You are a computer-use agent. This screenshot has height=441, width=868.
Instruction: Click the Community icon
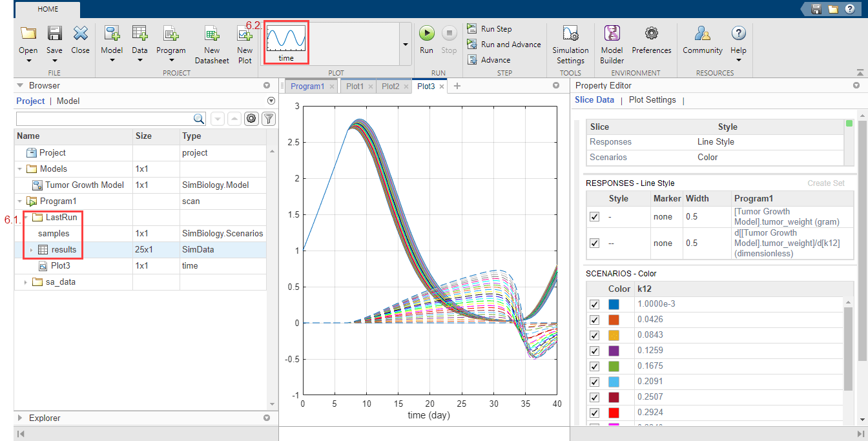[x=703, y=34]
